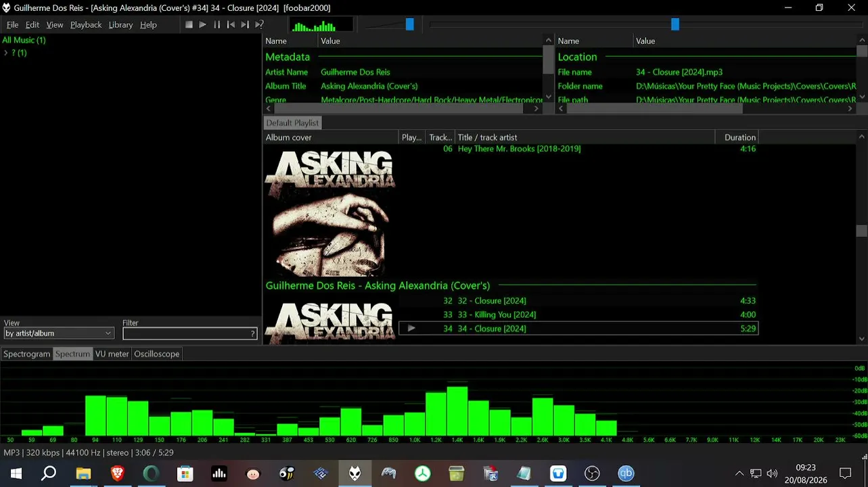The width and height of the screenshot is (868, 487).
Task: Switch to the Spectrogram tab
Action: [x=27, y=354]
